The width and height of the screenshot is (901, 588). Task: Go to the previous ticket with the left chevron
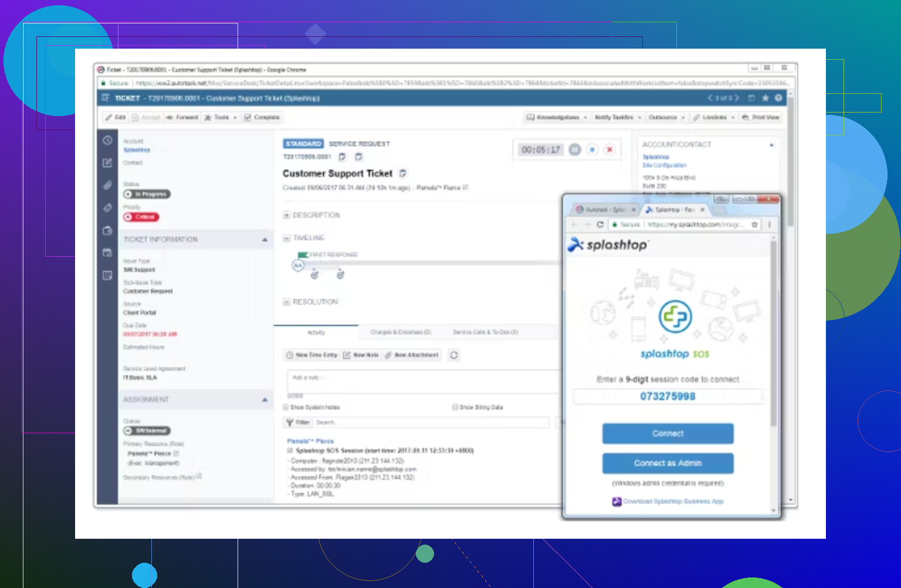click(x=710, y=98)
